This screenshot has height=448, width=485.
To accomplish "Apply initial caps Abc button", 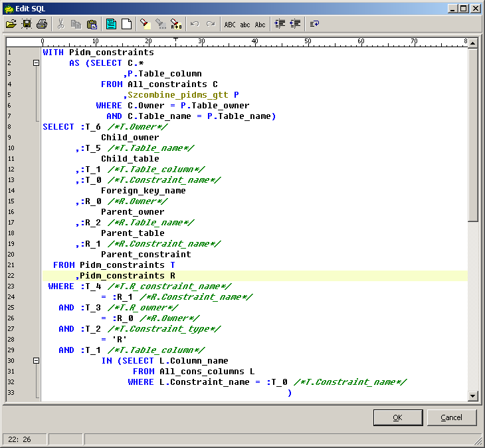I will (260, 24).
